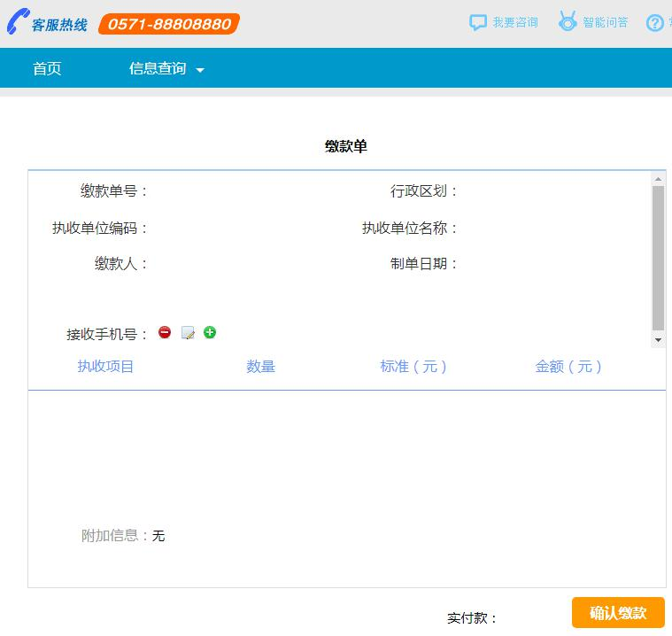Add a phone number with green plus icon
The image size is (672, 636).
coord(210,333)
